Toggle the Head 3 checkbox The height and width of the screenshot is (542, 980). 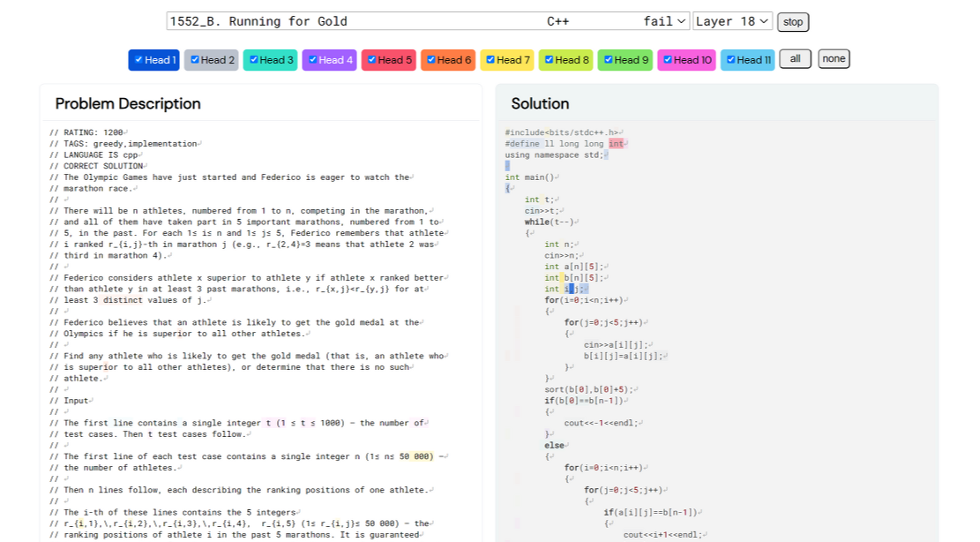254,60
